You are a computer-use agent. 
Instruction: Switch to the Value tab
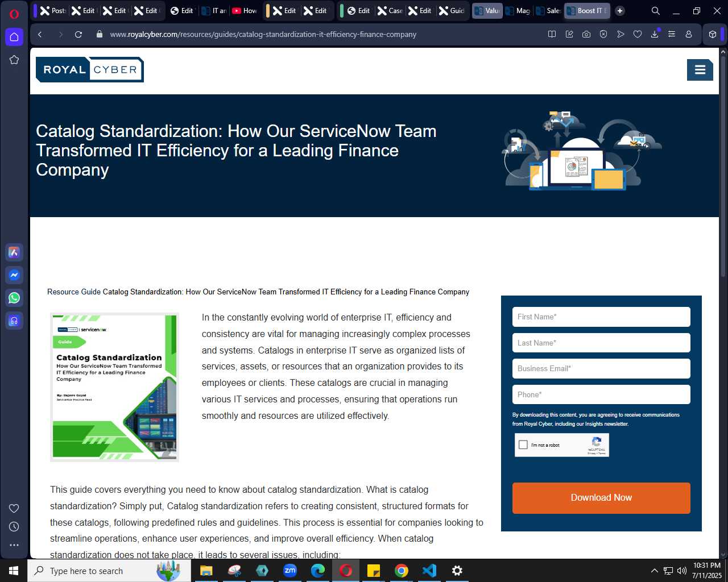click(487, 11)
